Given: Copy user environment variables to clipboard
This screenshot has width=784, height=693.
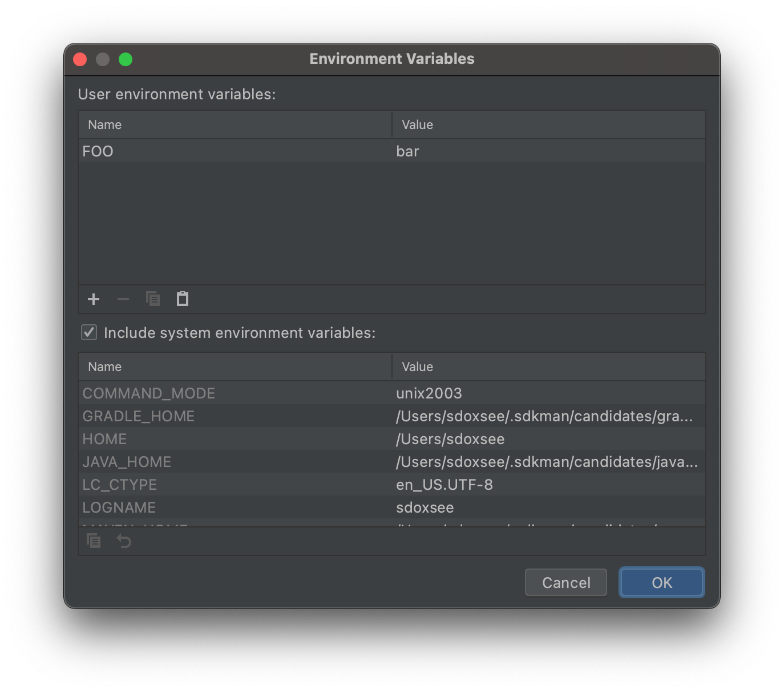Looking at the screenshot, I should tap(152, 299).
